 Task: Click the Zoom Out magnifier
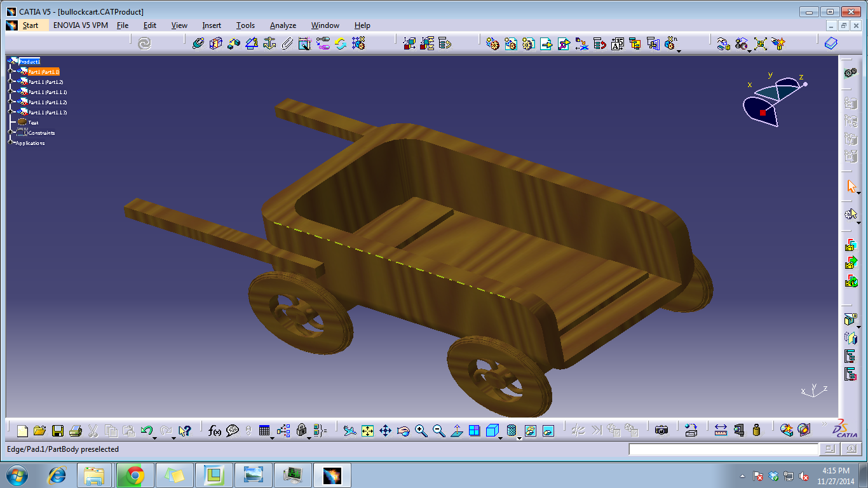pyautogui.click(x=438, y=431)
